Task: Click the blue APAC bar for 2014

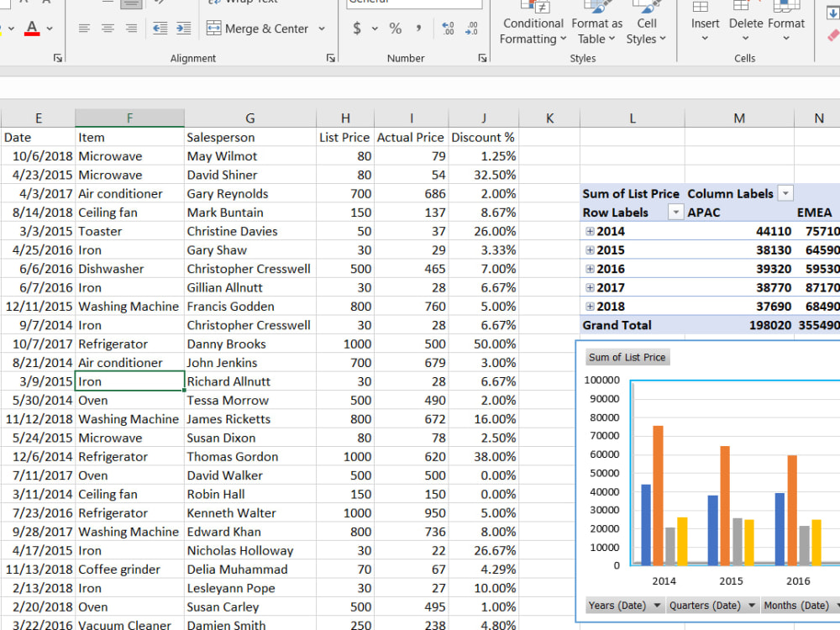Action: point(646,524)
